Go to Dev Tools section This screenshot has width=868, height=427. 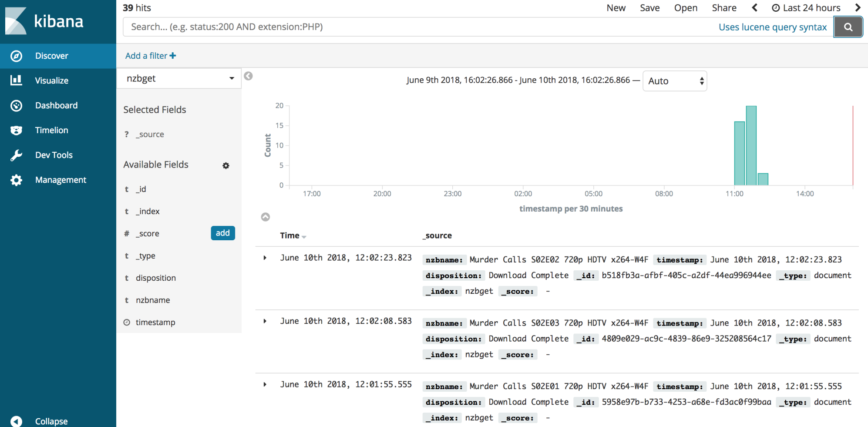(54, 155)
